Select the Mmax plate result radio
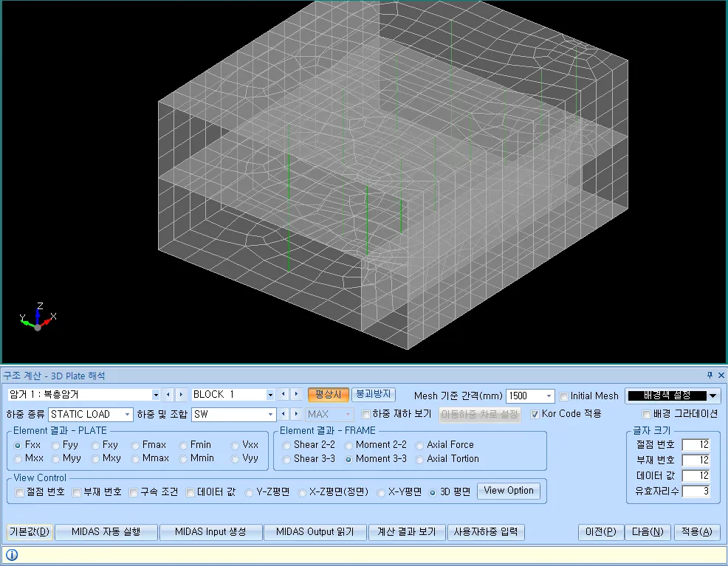 pyautogui.click(x=135, y=459)
